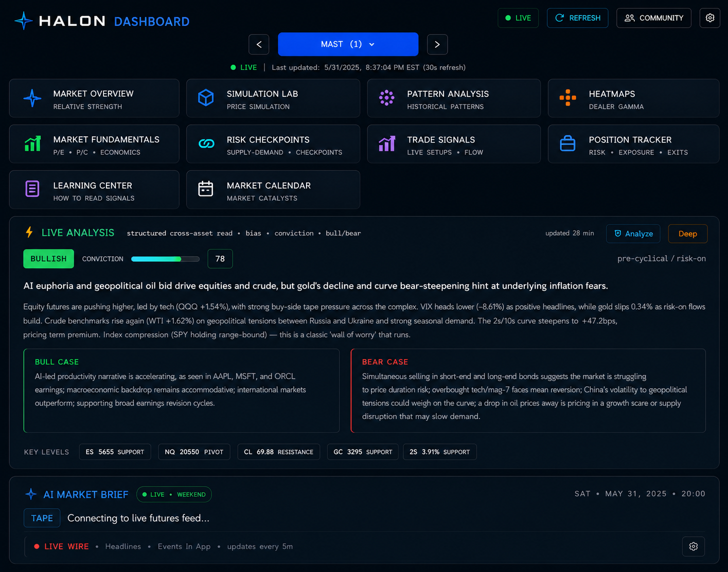Image resolution: width=728 pixels, height=572 pixels.
Task: Select the CL 69.88 RESISTANCE chip
Action: [278, 452]
